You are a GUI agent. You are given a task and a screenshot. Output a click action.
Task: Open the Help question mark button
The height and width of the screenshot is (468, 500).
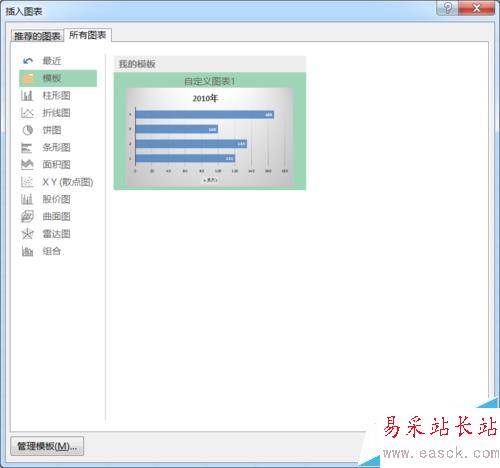pos(448,8)
